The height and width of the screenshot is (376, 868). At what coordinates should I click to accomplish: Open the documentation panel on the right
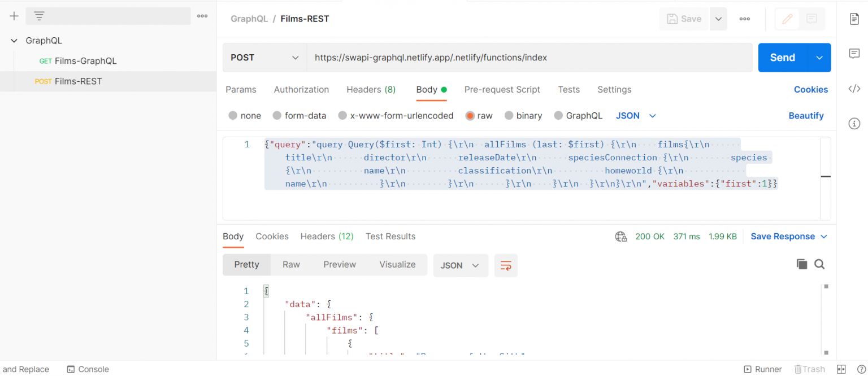tap(854, 19)
